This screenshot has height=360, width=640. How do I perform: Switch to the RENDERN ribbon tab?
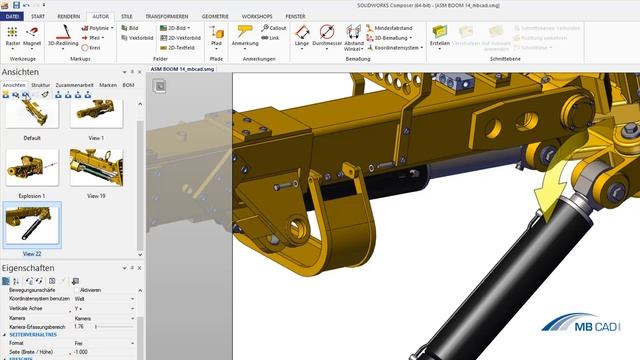click(x=69, y=16)
